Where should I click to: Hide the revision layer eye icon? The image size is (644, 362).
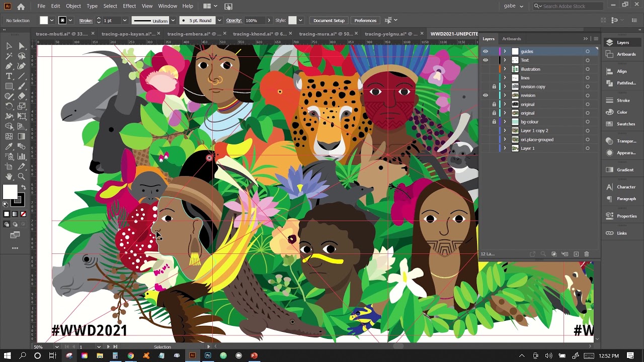coord(486,95)
